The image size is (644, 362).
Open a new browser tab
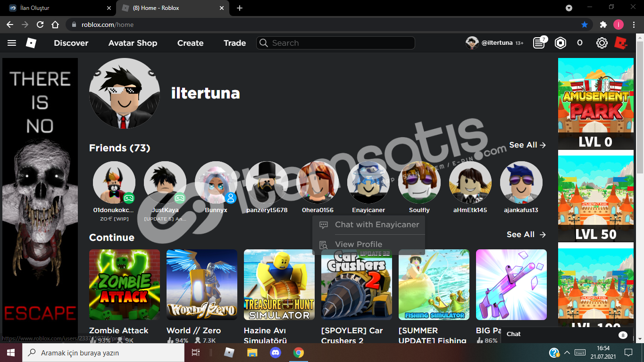(240, 8)
